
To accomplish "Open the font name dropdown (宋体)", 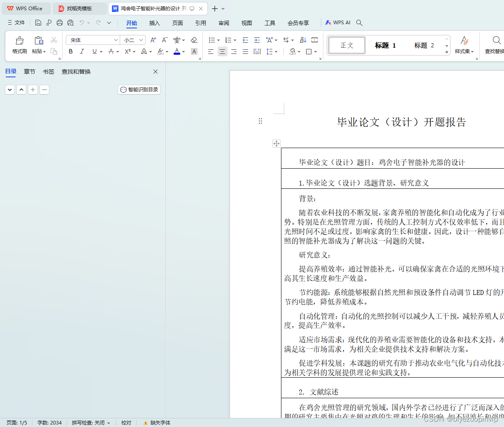I will point(116,40).
